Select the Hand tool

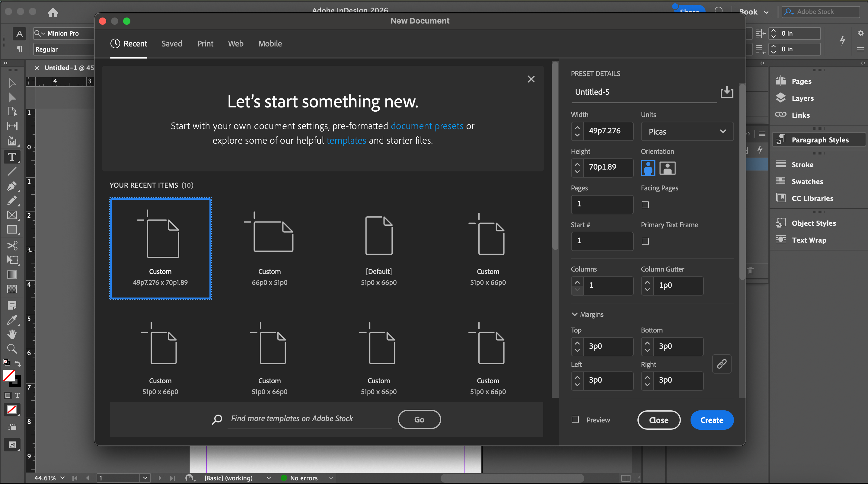[x=12, y=334]
